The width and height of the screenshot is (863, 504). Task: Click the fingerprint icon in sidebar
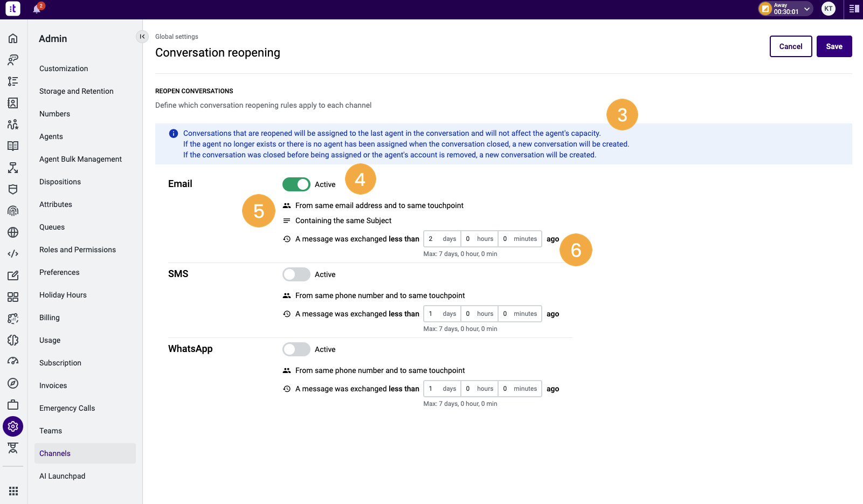point(13,211)
